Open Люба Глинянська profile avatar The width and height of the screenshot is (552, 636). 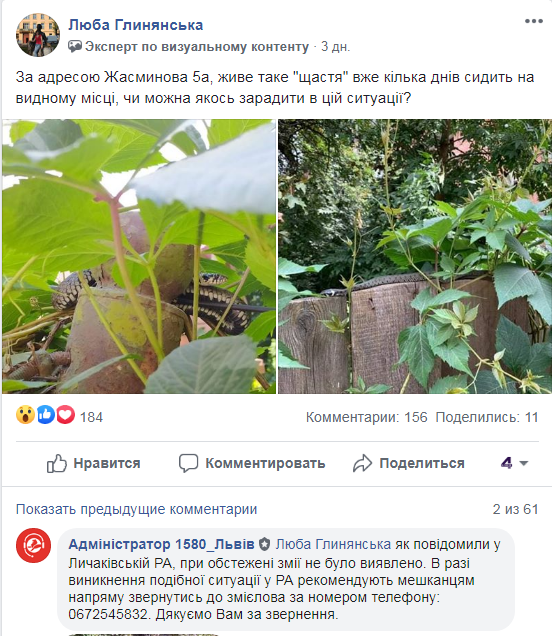point(38,35)
